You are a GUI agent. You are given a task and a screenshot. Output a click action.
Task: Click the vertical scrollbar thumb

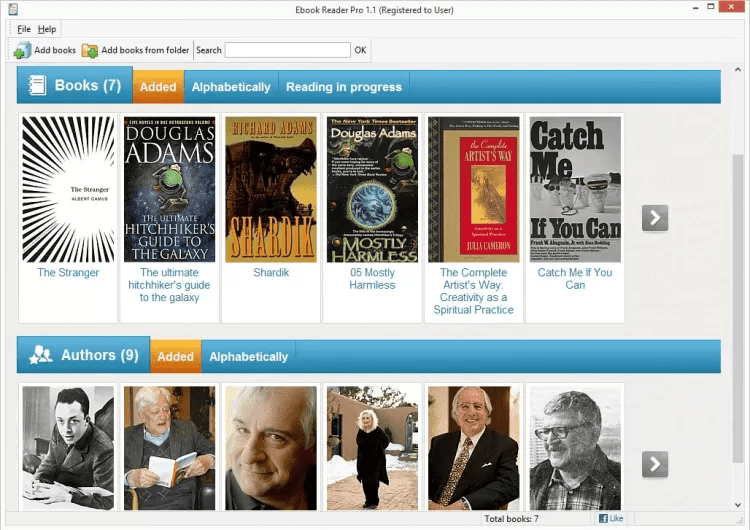click(739, 200)
